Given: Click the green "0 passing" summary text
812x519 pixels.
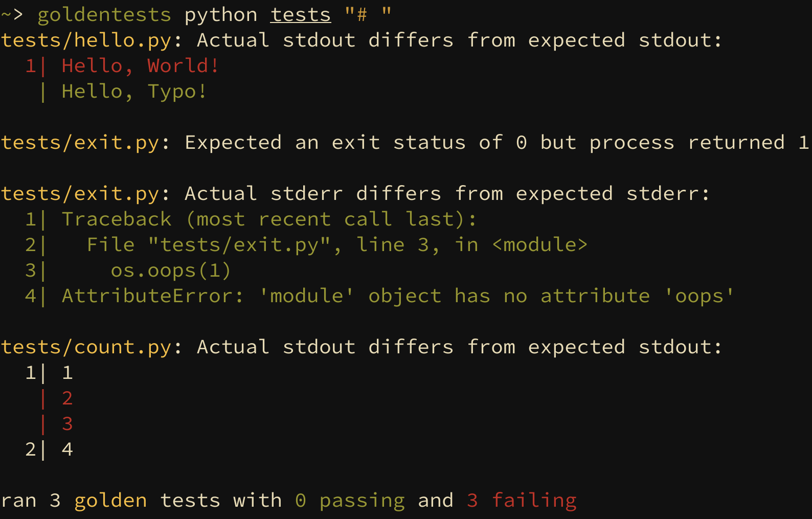Looking at the screenshot, I should 350,501.
